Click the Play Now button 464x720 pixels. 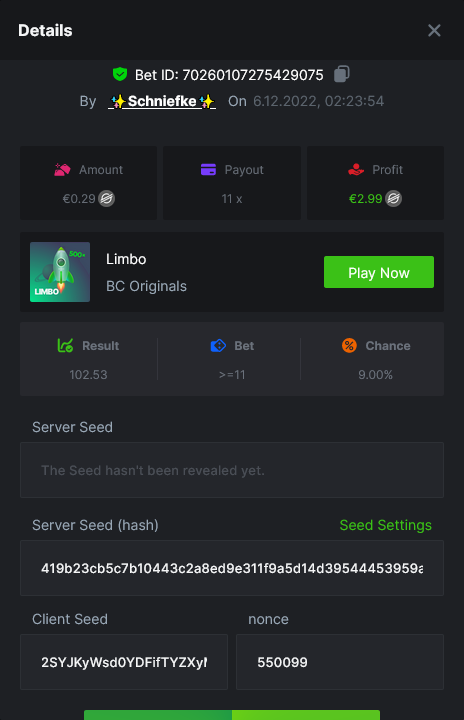click(x=379, y=272)
